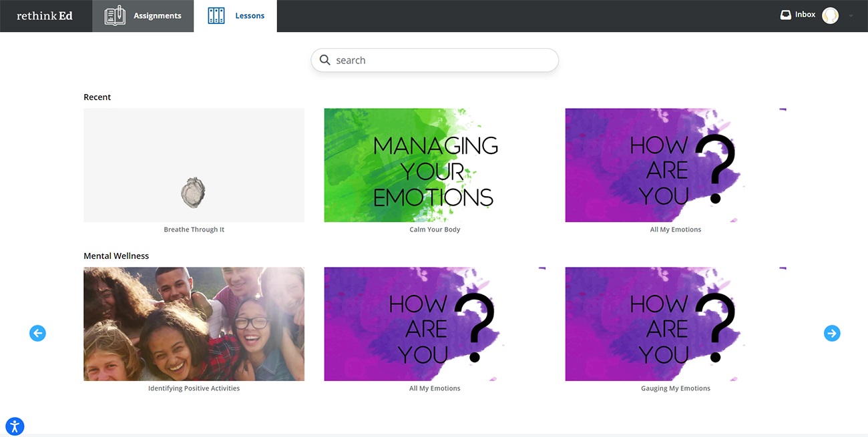868x437 pixels.
Task: Click the Identifying Positive Activities title
Action: (x=194, y=388)
